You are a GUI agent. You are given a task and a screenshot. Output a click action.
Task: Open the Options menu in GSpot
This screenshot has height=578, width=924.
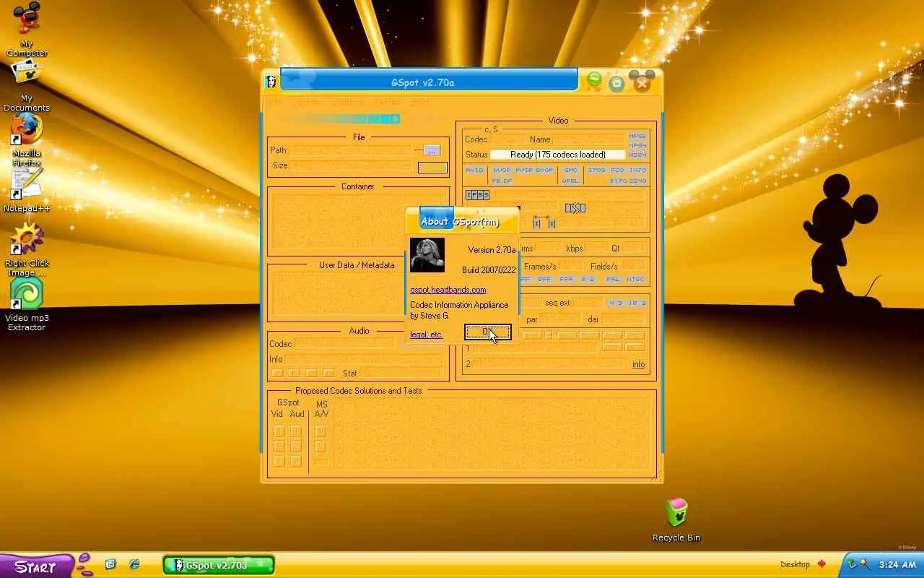(349, 102)
